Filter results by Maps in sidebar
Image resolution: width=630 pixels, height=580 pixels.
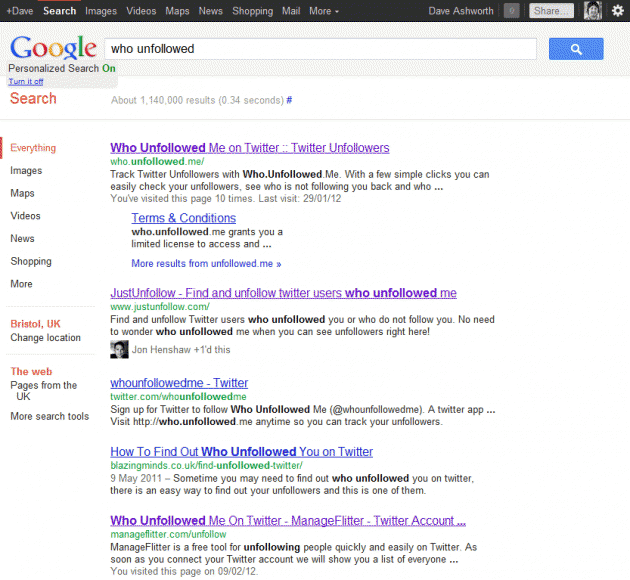[x=22, y=193]
